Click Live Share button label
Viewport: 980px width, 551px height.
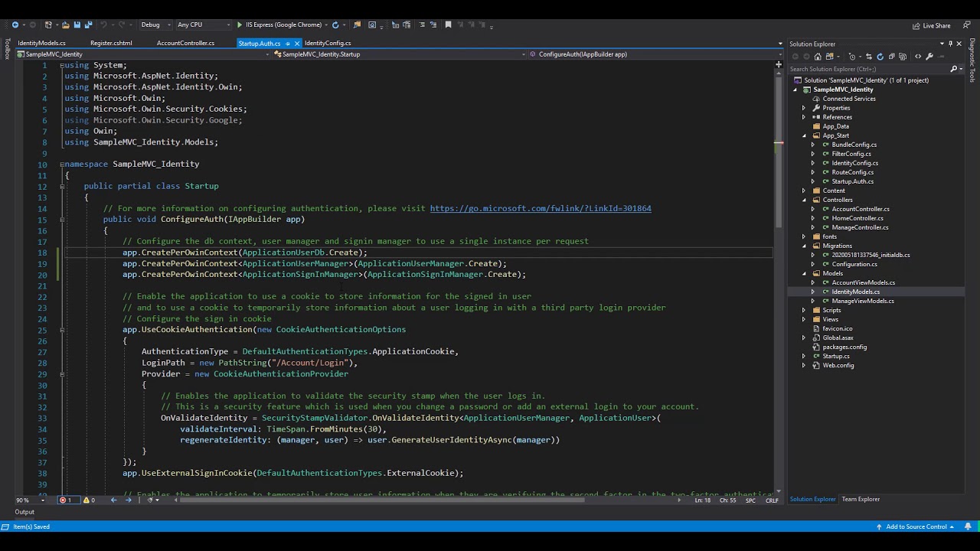(x=936, y=25)
